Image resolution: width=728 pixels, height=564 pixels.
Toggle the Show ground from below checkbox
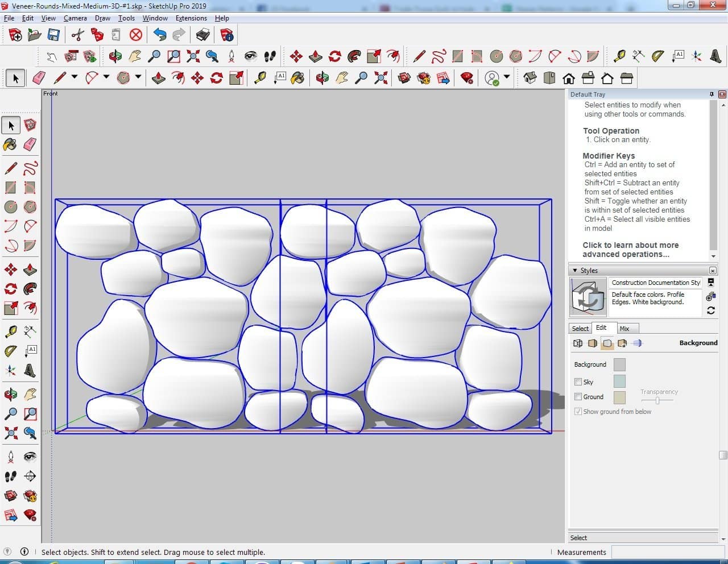(578, 412)
